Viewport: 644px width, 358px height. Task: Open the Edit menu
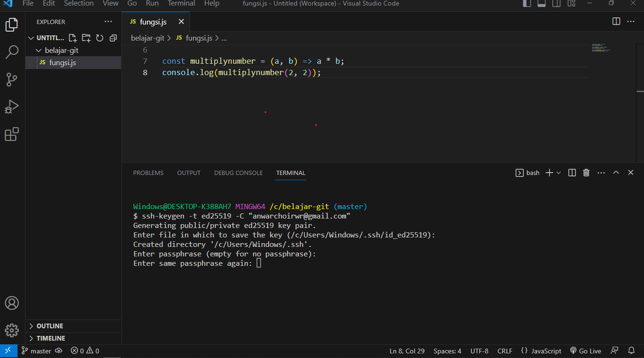tap(49, 4)
